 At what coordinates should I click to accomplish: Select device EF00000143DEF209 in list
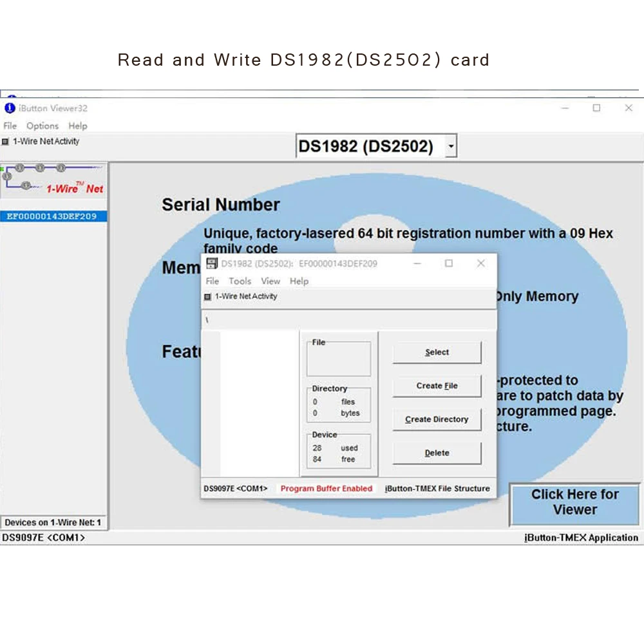tap(53, 216)
